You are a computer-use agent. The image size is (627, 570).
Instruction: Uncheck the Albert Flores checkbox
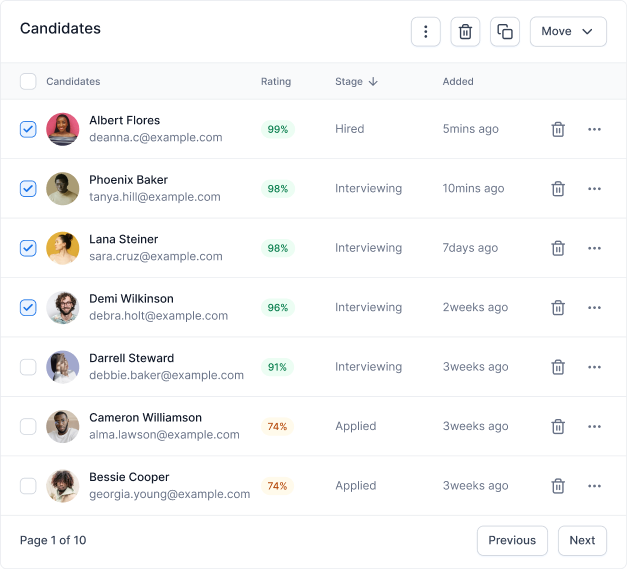click(28, 129)
